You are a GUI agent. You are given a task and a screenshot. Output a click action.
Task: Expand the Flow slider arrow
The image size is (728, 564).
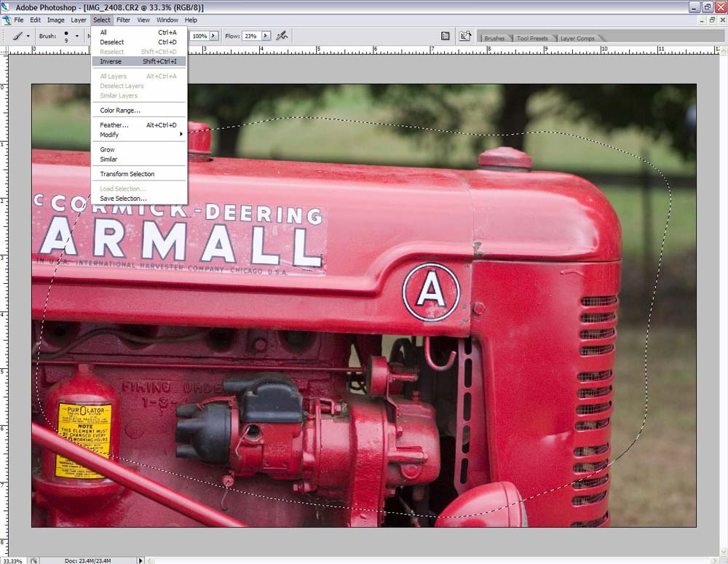coord(266,36)
